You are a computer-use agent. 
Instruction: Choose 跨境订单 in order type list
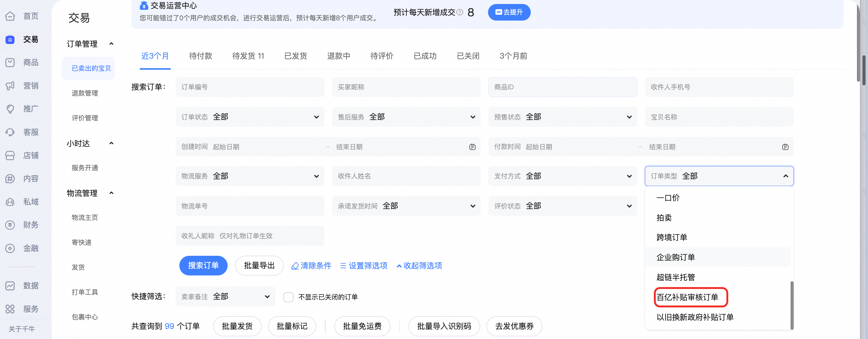(x=718, y=238)
